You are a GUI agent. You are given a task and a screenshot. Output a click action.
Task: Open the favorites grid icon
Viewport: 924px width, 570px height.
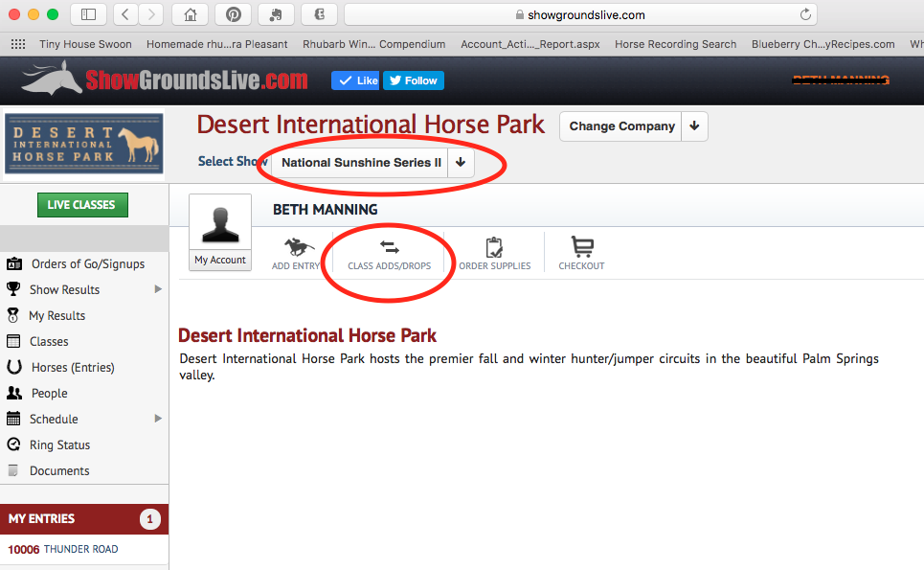click(x=18, y=44)
